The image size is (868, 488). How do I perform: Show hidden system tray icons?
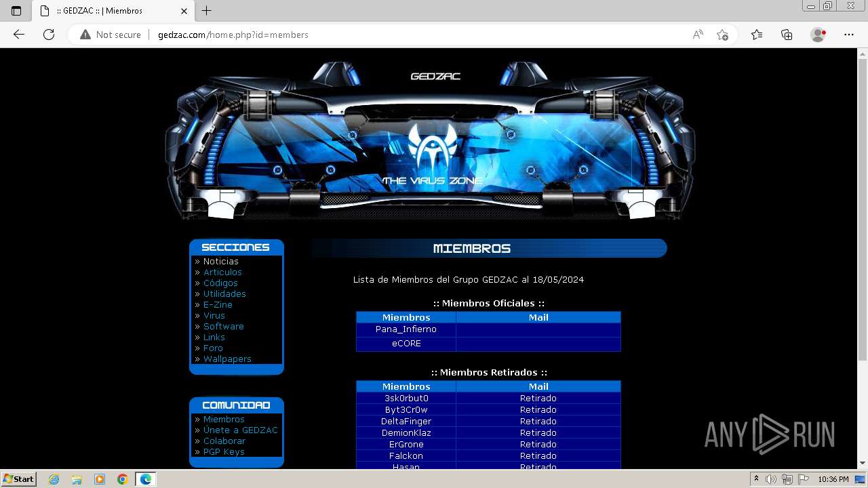coord(757,479)
